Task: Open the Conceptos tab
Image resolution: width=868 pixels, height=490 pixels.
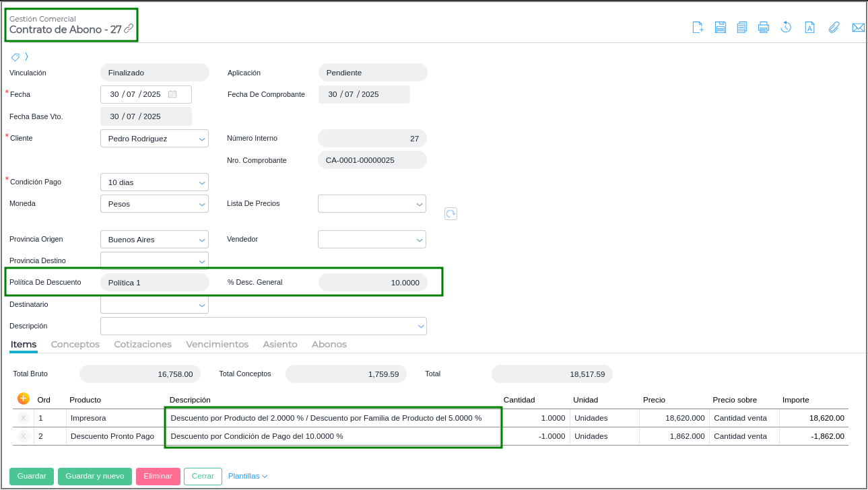Action: tap(75, 345)
